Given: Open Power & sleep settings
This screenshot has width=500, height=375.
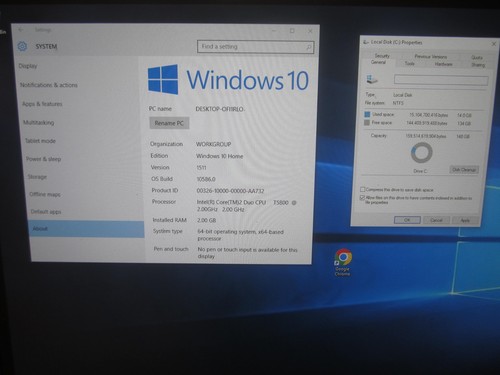Looking at the screenshot, I should 44,159.
